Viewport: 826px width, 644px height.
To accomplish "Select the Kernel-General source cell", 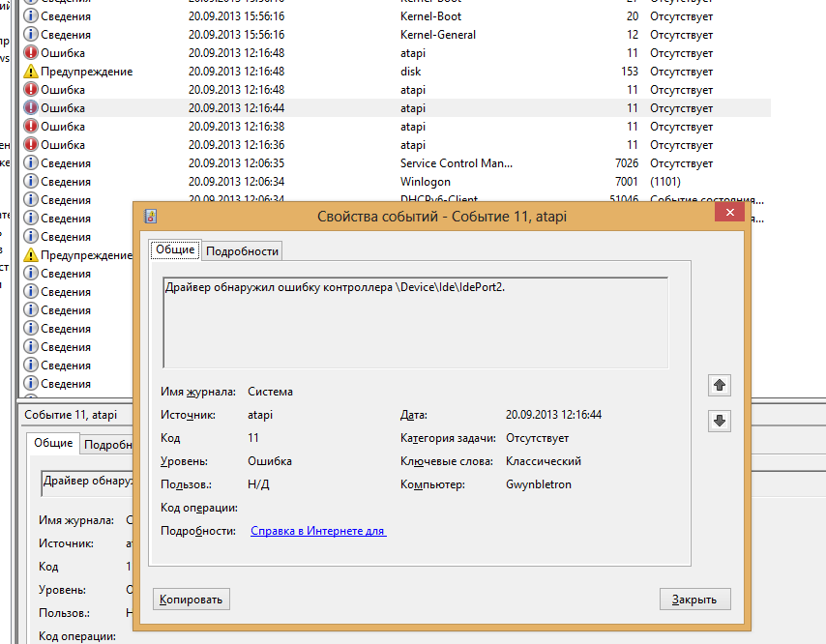I will pos(438,35).
